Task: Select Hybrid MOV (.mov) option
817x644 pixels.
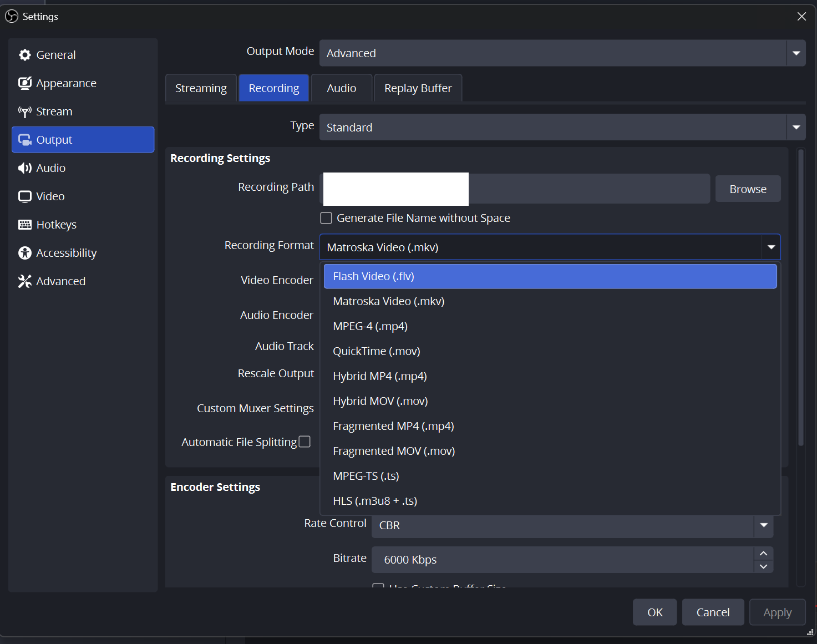Action: click(x=550, y=401)
